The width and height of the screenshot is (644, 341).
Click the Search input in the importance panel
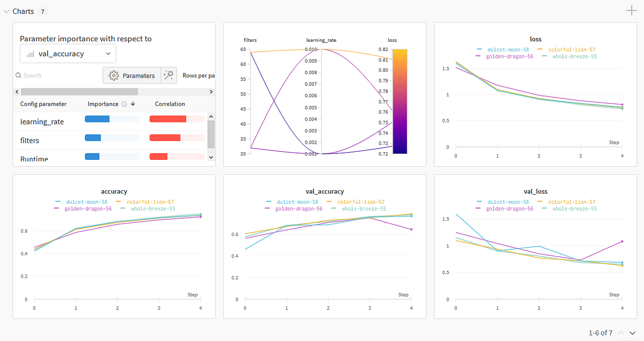32,75
